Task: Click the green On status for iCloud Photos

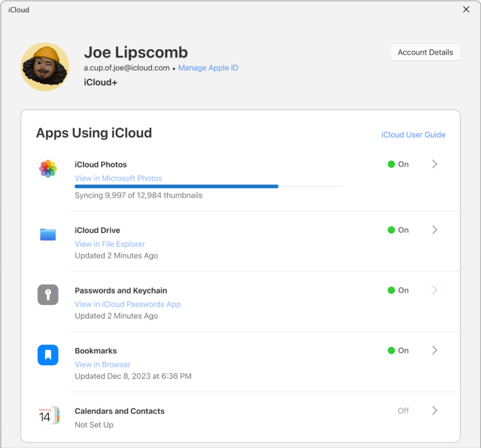Action: [x=398, y=164]
